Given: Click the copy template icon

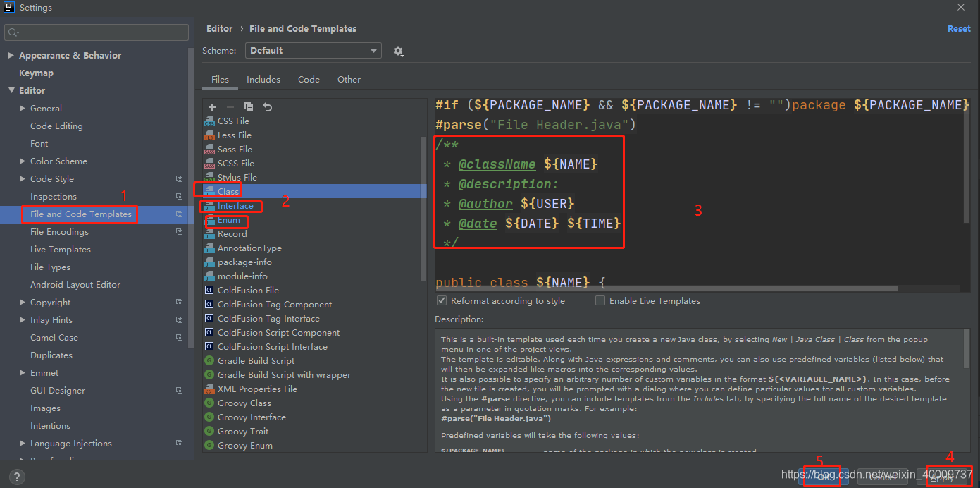Looking at the screenshot, I should [249, 107].
